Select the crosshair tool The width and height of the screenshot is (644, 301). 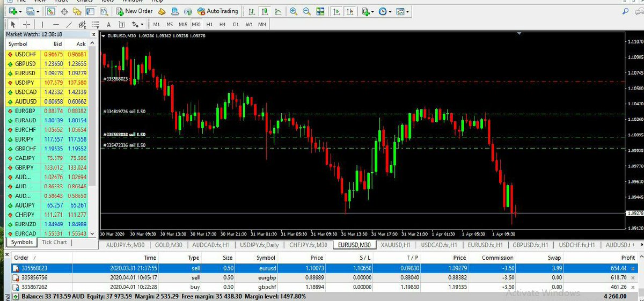pyautogui.click(x=26, y=25)
